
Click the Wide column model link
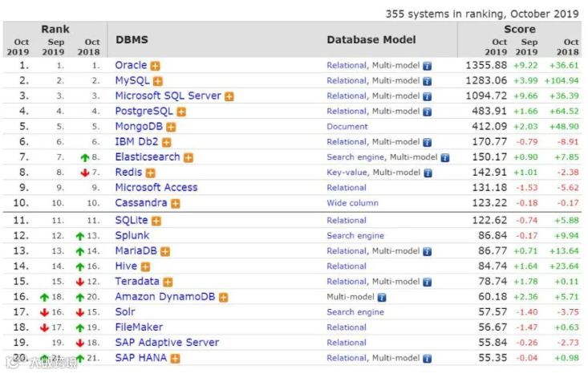pos(352,203)
